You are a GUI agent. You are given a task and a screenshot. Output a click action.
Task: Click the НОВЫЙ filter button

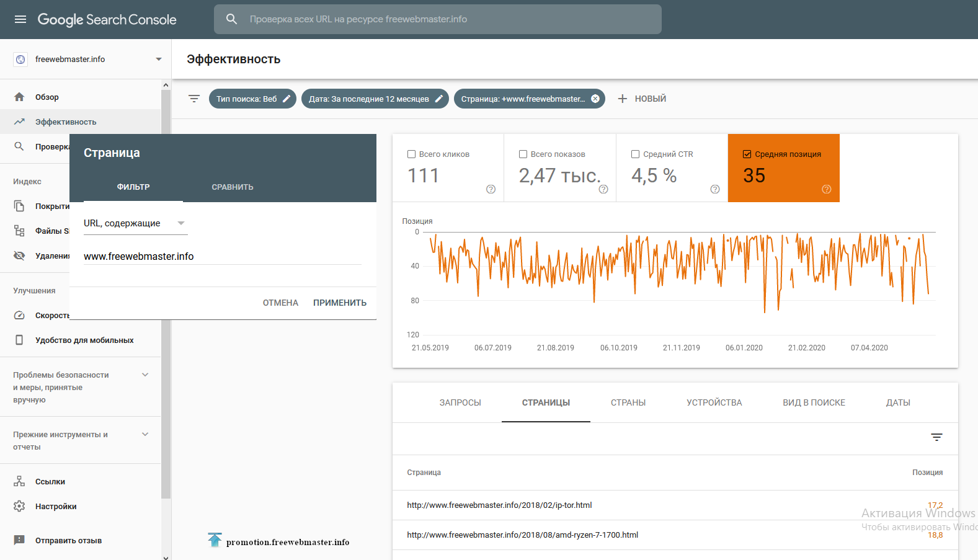642,99
